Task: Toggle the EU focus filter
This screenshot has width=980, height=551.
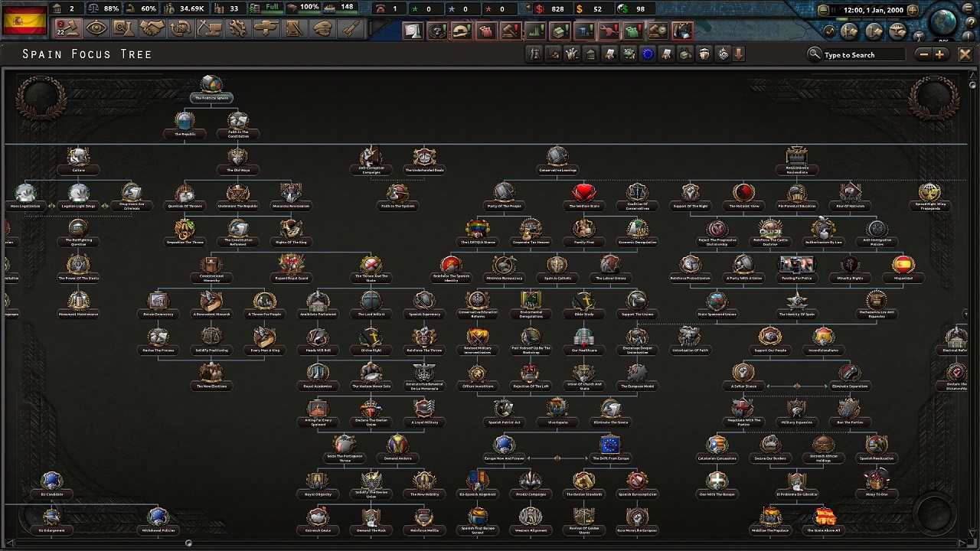Action: (647, 54)
